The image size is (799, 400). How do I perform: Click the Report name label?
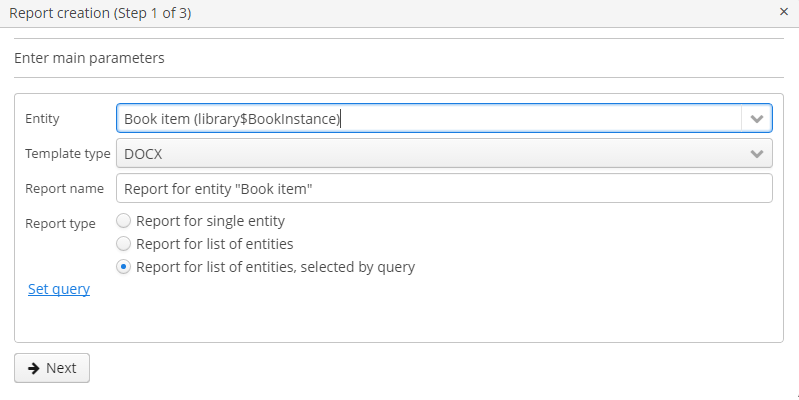pyautogui.click(x=64, y=188)
